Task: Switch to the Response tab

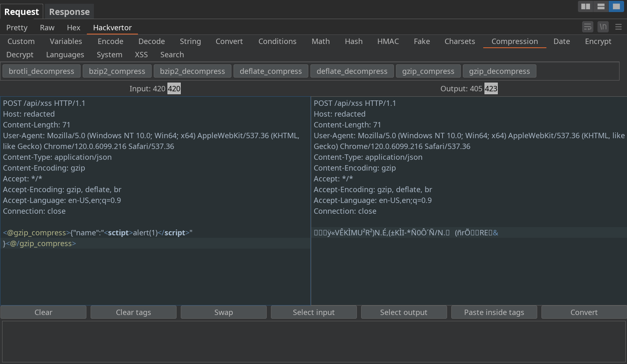Action: (x=69, y=12)
